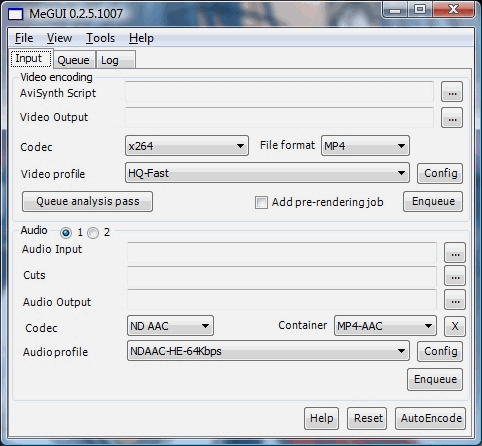Open the Cuts file browse button
This screenshot has height=446, width=482.
455,276
